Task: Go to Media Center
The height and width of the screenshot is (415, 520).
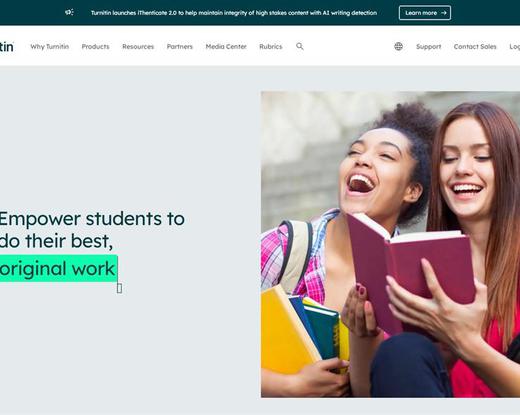Action: tap(226, 47)
